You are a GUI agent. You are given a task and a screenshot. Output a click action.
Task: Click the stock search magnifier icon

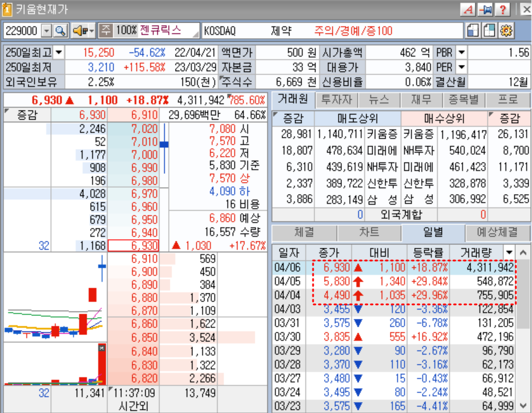(61, 31)
